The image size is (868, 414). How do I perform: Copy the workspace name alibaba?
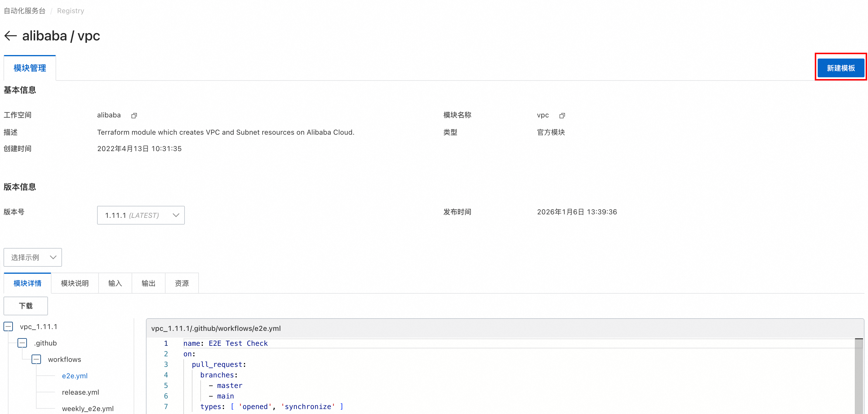[134, 116]
